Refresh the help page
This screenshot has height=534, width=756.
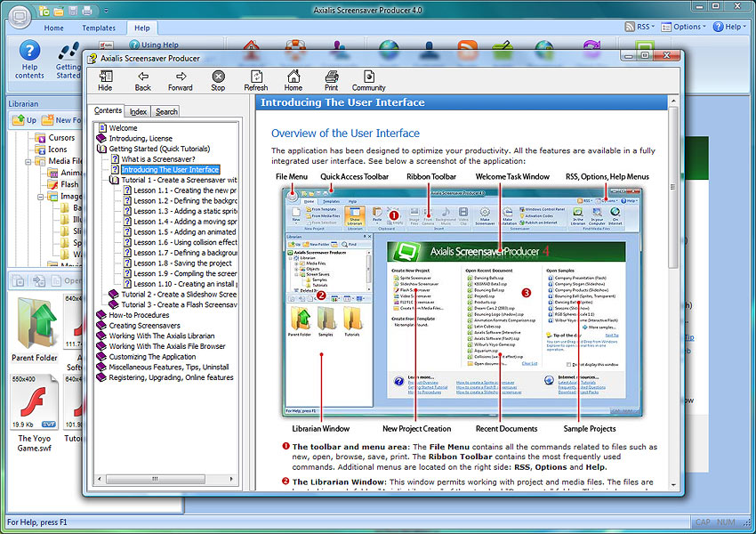tap(255, 80)
